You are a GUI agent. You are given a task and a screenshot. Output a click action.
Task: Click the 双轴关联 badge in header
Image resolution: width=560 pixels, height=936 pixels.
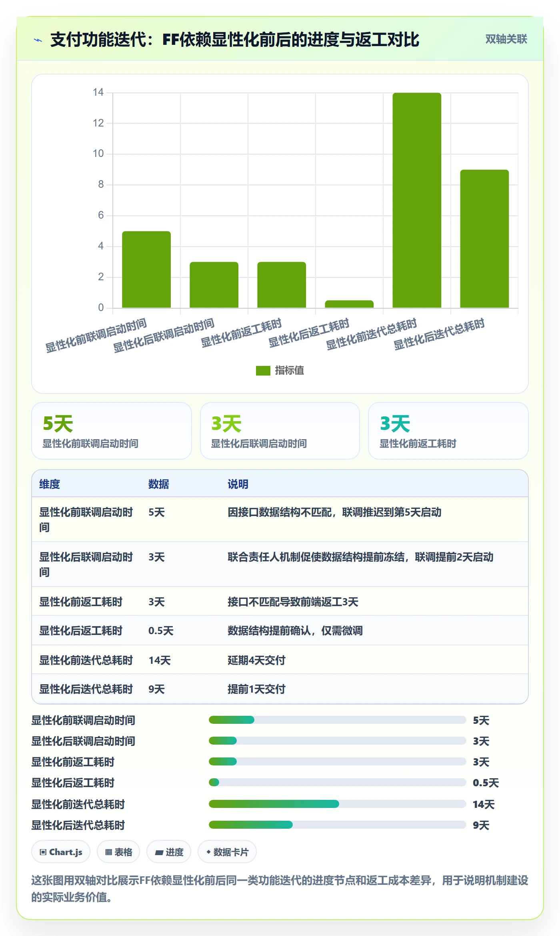click(506, 39)
